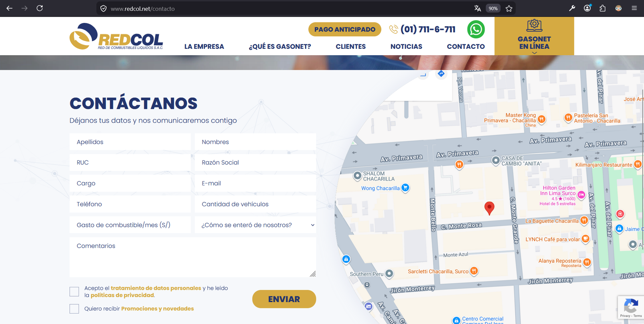Focus the Teléfono field
This screenshot has width=644, height=324.
point(130,204)
